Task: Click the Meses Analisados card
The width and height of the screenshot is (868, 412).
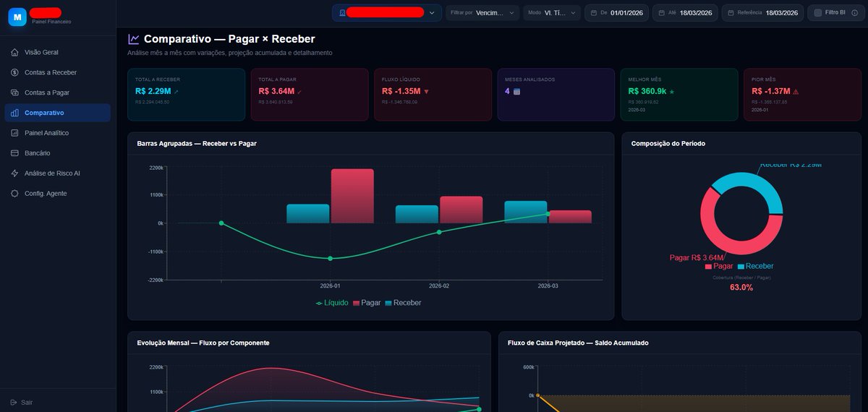Action: [x=556, y=94]
